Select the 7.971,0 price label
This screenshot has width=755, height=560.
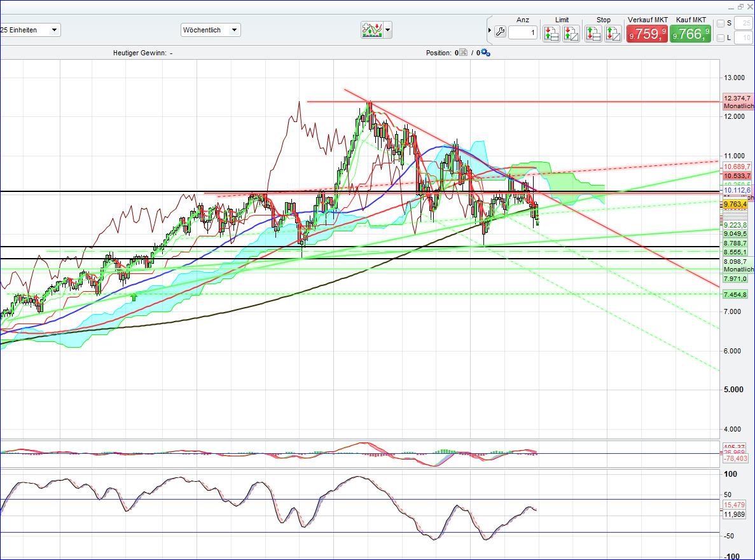[735, 278]
